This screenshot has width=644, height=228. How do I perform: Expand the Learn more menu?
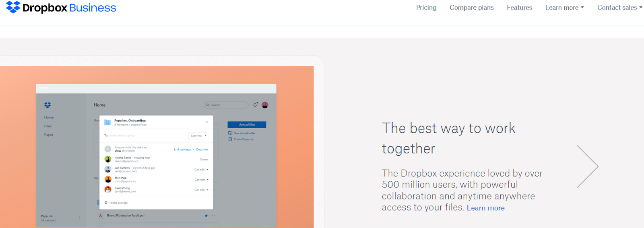564,8
